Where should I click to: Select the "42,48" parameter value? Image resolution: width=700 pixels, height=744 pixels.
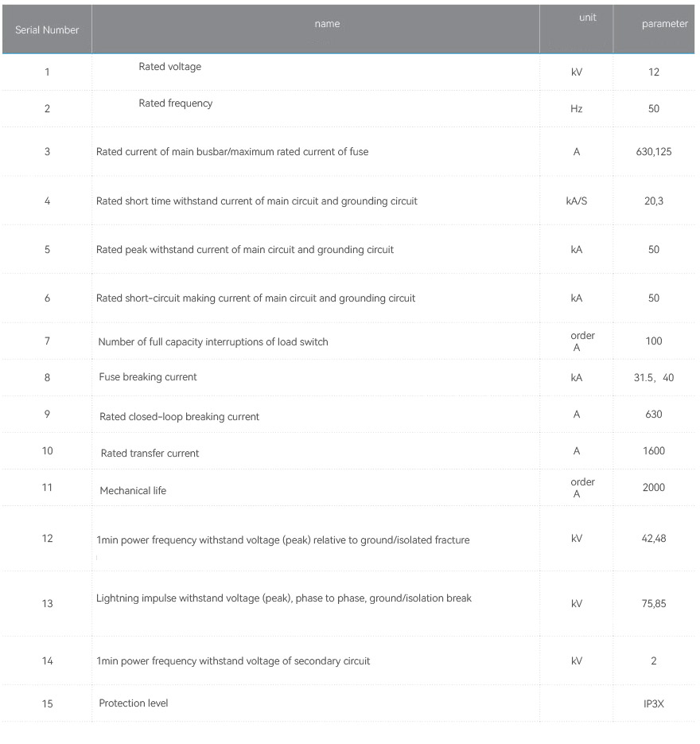click(x=654, y=539)
